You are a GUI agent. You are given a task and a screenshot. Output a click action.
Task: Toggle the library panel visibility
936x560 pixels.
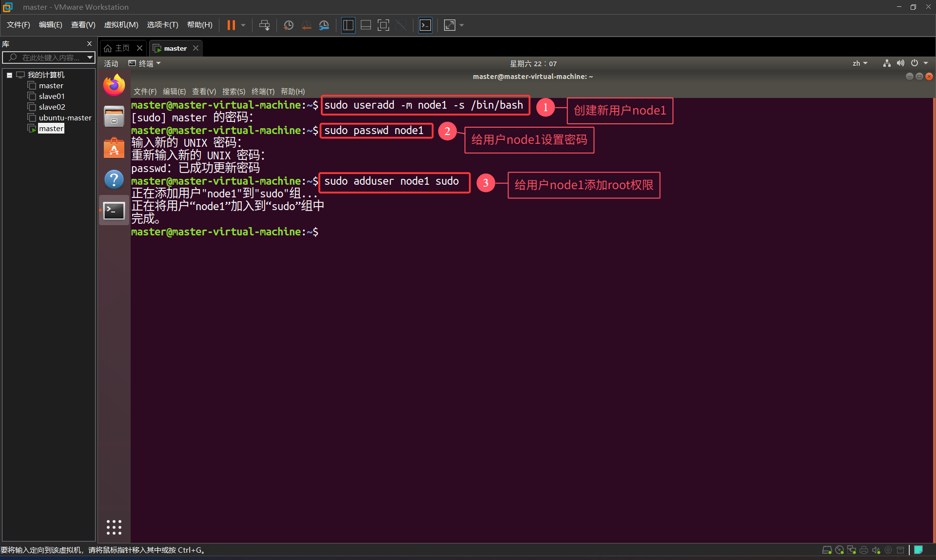[x=348, y=25]
